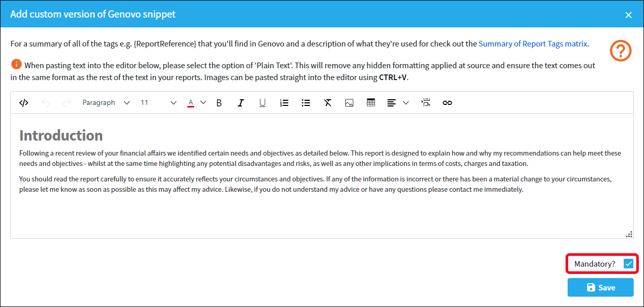Place cursor in the 'You should read the report' paragraph
This screenshot has height=307, width=644.
pos(315,184)
